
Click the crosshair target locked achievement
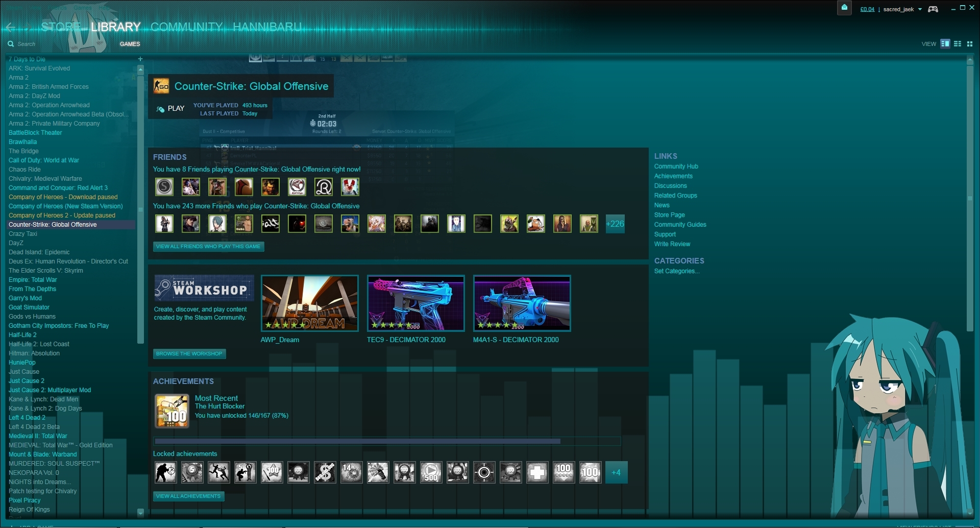484,472
